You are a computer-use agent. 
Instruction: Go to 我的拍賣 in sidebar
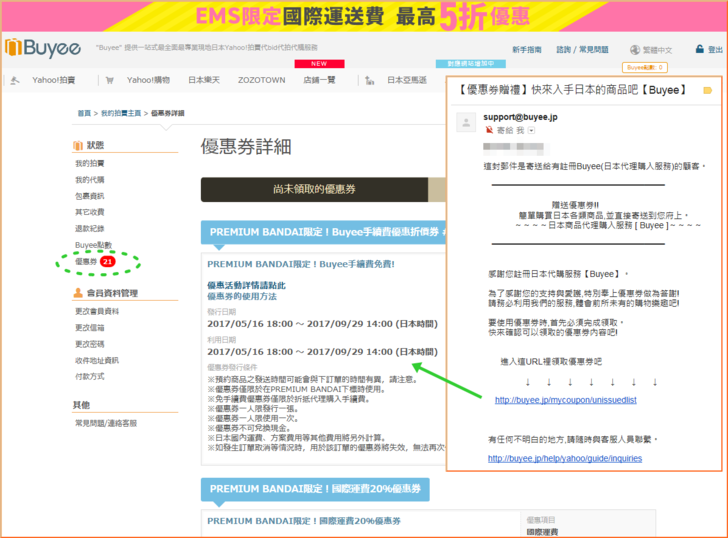point(90,163)
